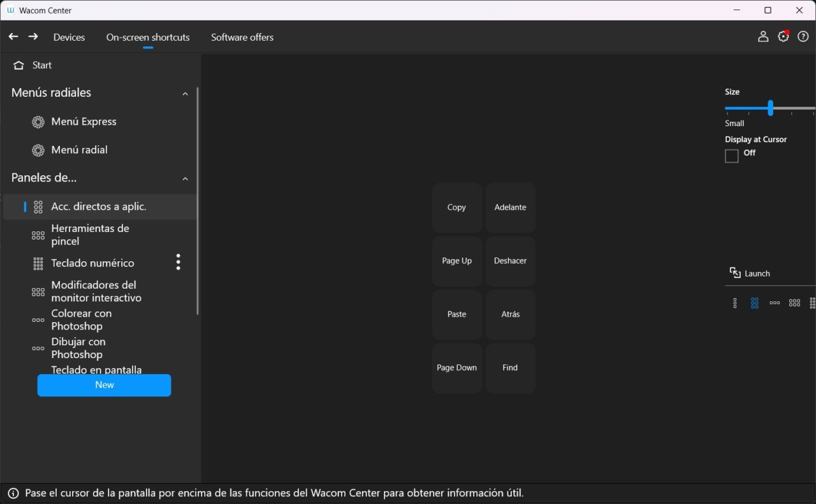816x504 pixels.
Task: Click the help question mark icon
Action: 803,37
